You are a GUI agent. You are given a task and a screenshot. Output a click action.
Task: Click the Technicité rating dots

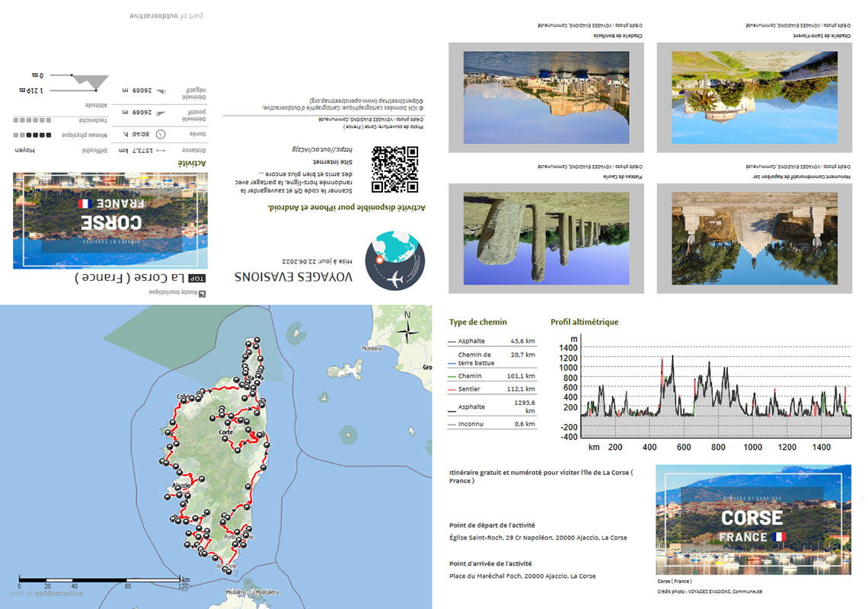point(32,120)
